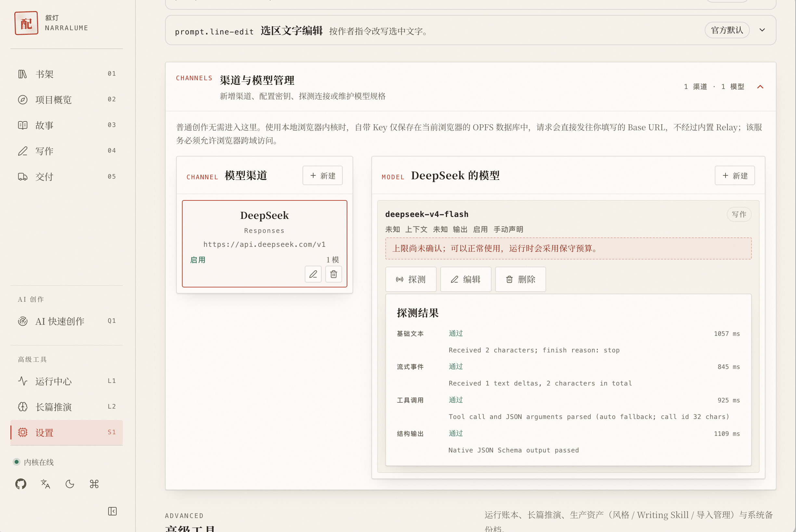Click the 探测结果 heading
The image size is (796, 532).
(418, 313)
